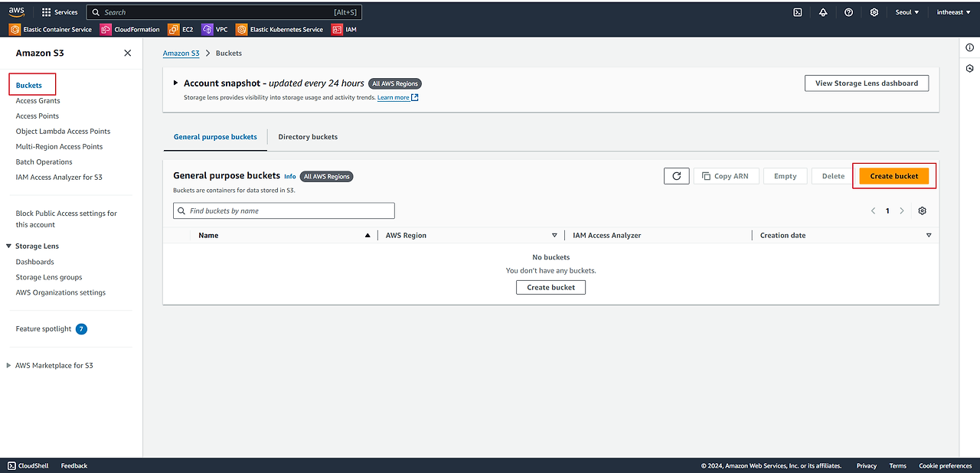Open CloudFormation shortcut
Image resolution: width=980 pixels, height=473 pixels.
coord(130,30)
